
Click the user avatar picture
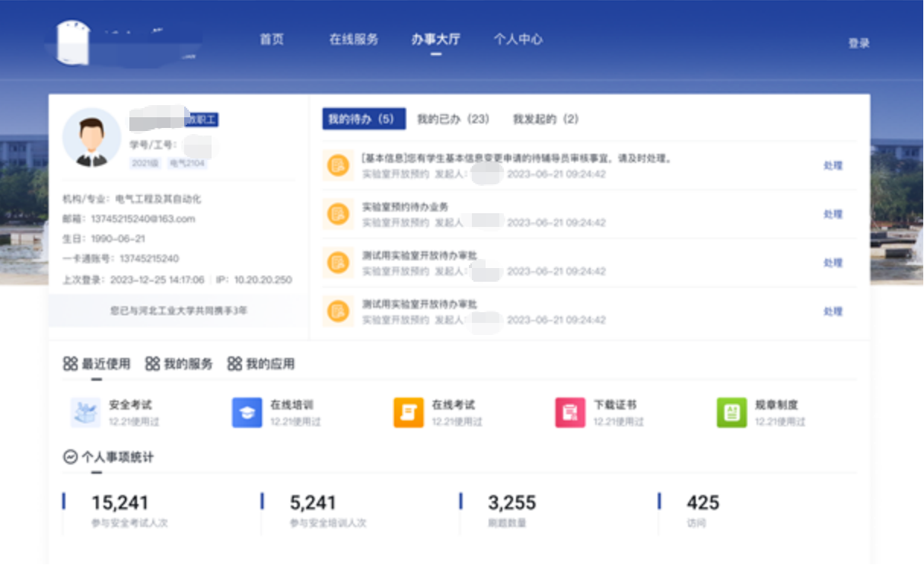91,138
